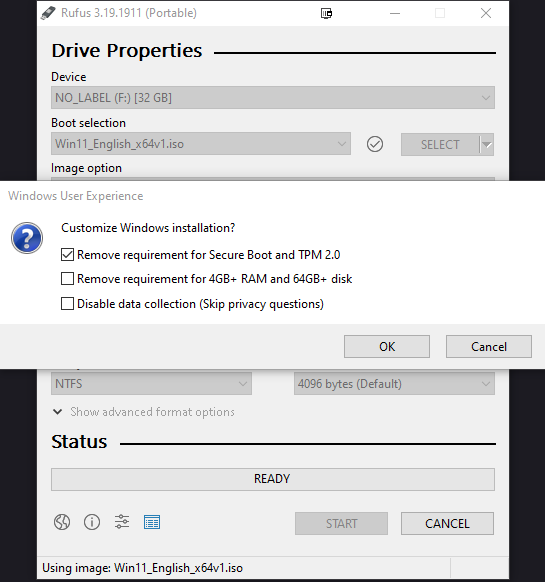This screenshot has width=545, height=582.
Task: Open the Rufus about info icon
Action: [x=92, y=522]
